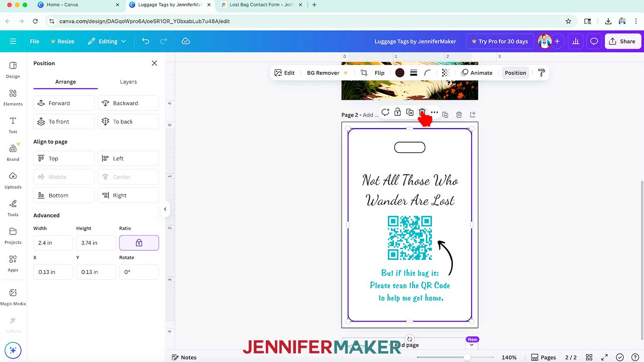Click the crop tool icon
This screenshot has height=362, width=644.
[x=364, y=73]
